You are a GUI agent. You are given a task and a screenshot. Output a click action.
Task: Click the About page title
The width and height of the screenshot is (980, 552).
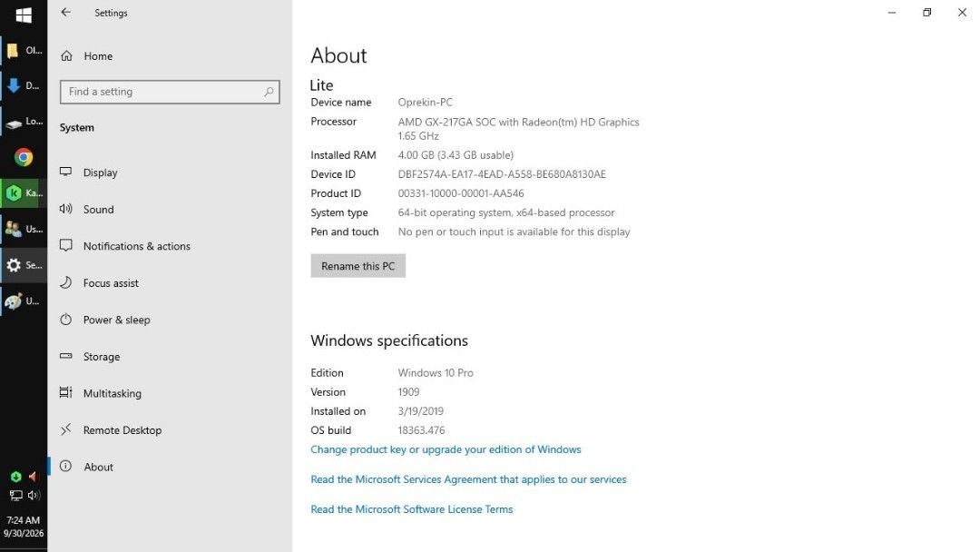[338, 55]
